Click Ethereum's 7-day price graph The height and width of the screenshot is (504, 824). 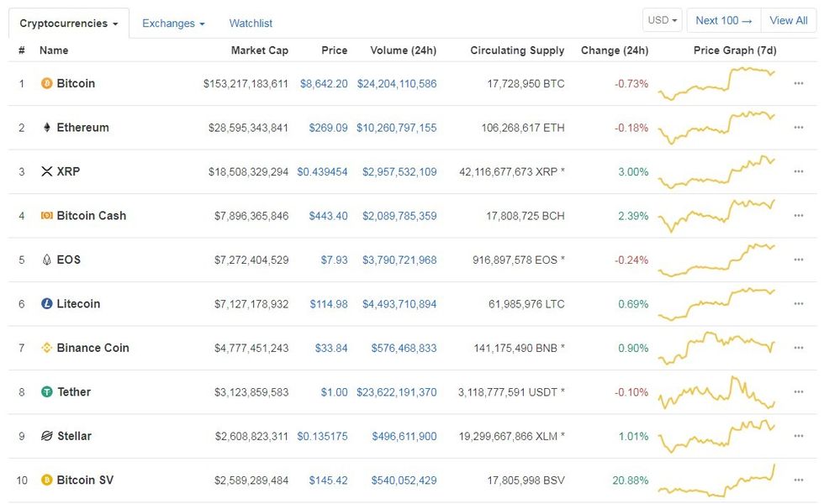coord(717,128)
